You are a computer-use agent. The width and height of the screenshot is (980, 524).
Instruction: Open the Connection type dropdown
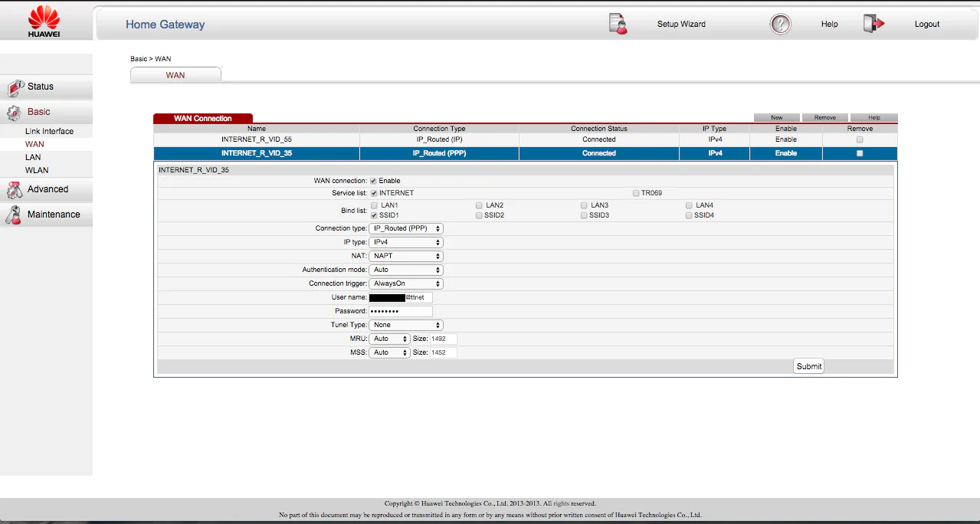[406, 228]
